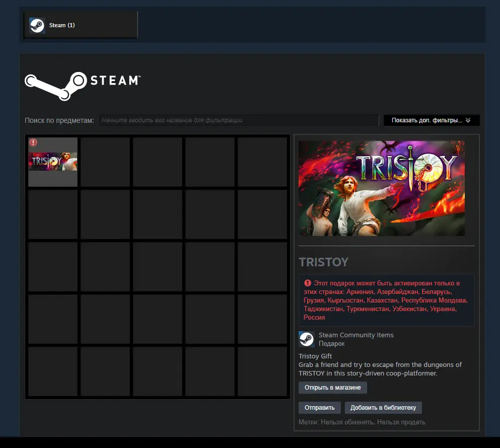The image size is (500, 448).
Task: Send the gift with 'Отправить' button
Action: point(320,408)
